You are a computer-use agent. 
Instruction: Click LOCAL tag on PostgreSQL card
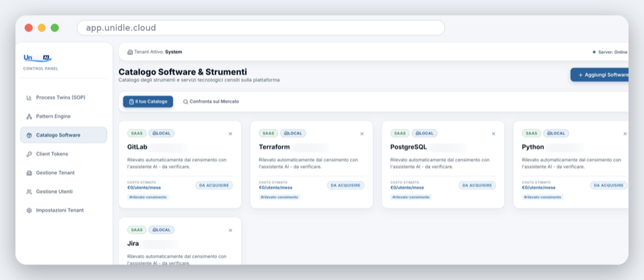pyautogui.click(x=424, y=133)
